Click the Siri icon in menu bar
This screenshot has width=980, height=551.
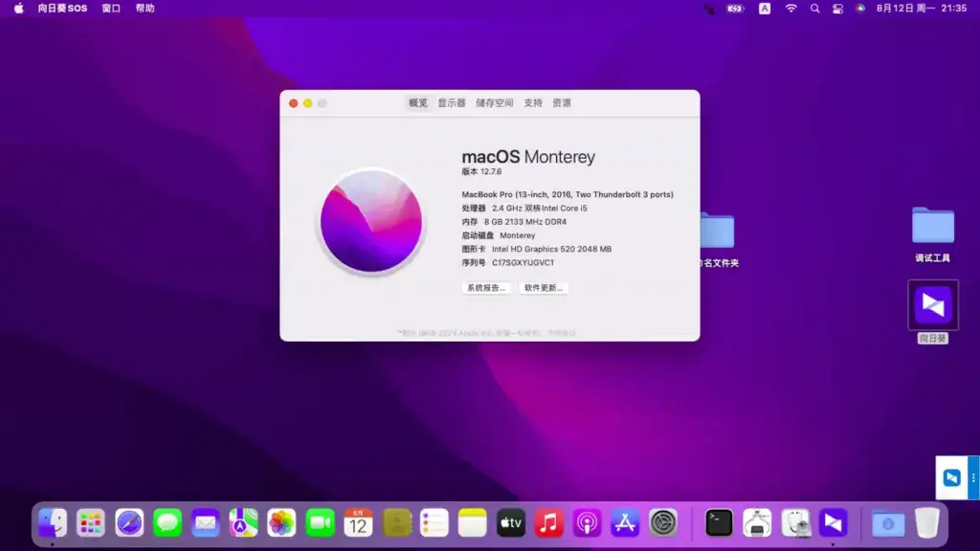860,8
